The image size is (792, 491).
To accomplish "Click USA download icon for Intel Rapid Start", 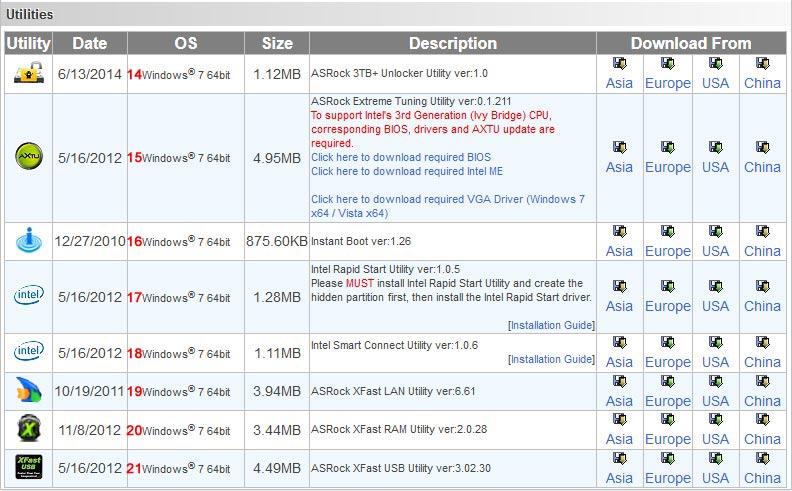I will [x=715, y=286].
